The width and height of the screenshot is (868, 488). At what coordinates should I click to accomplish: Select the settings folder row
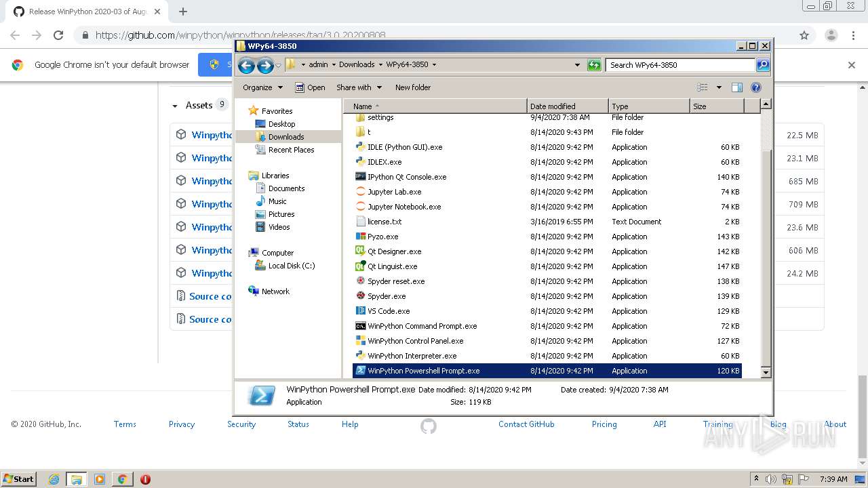click(547, 117)
